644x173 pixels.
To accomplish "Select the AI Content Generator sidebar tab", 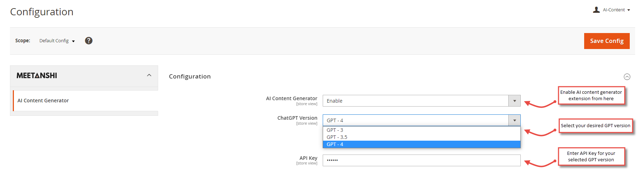I will coord(43,101).
